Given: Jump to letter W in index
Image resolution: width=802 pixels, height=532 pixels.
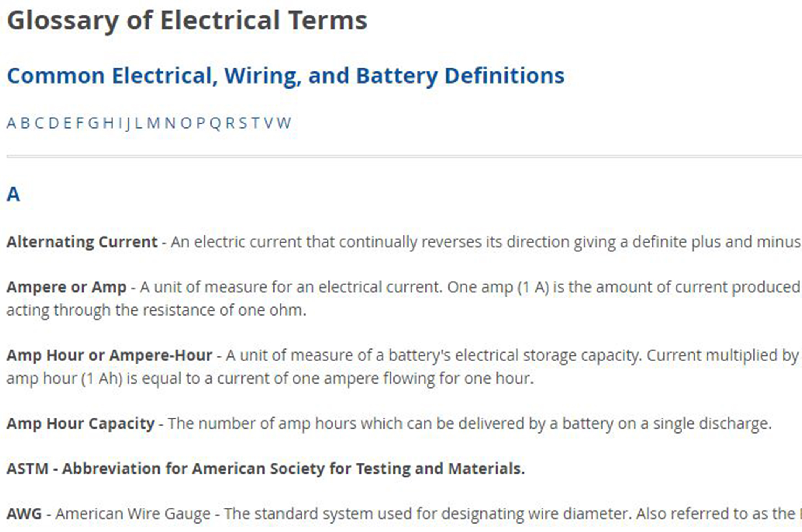Looking at the screenshot, I should coord(284,123).
